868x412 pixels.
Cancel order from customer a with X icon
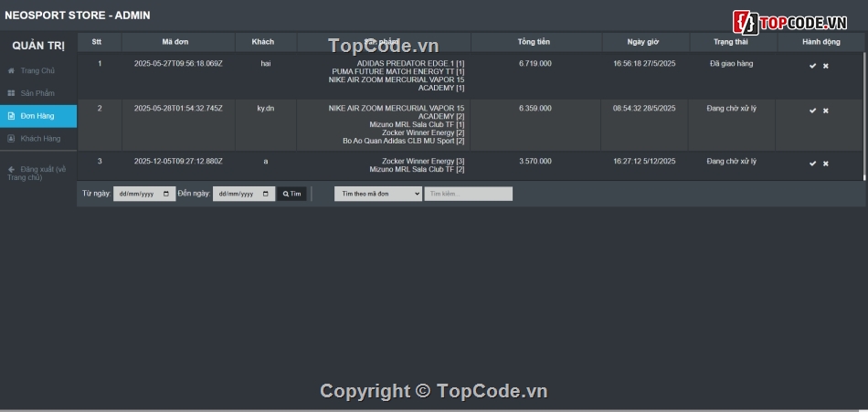tap(825, 164)
